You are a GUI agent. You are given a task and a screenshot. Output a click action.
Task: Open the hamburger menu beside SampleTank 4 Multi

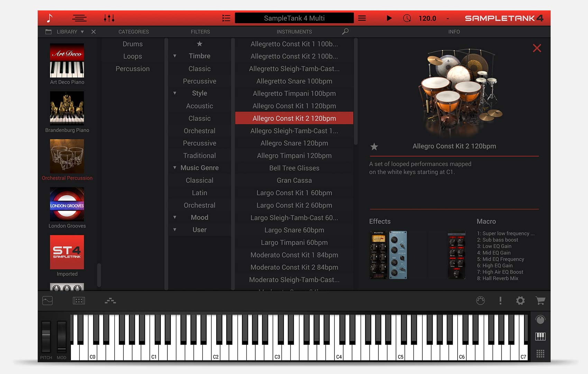coord(362,18)
